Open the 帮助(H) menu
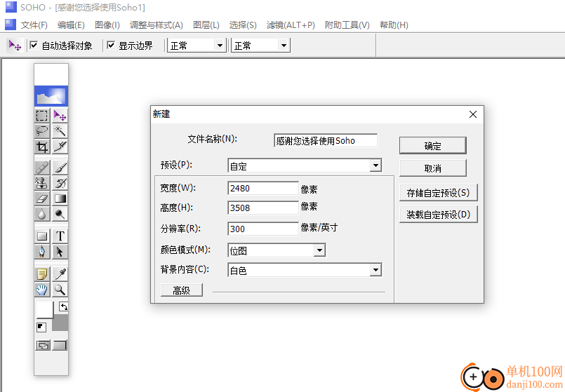The height and width of the screenshot is (392, 565). click(394, 25)
